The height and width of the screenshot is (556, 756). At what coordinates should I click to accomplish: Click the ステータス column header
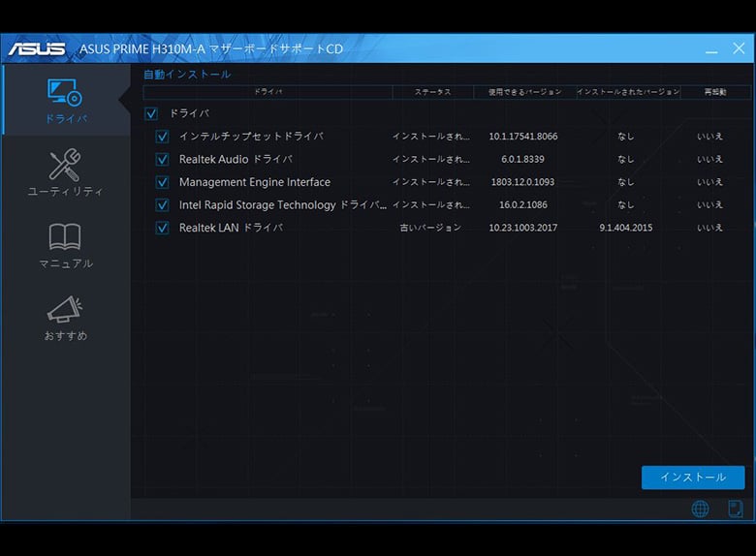433,92
